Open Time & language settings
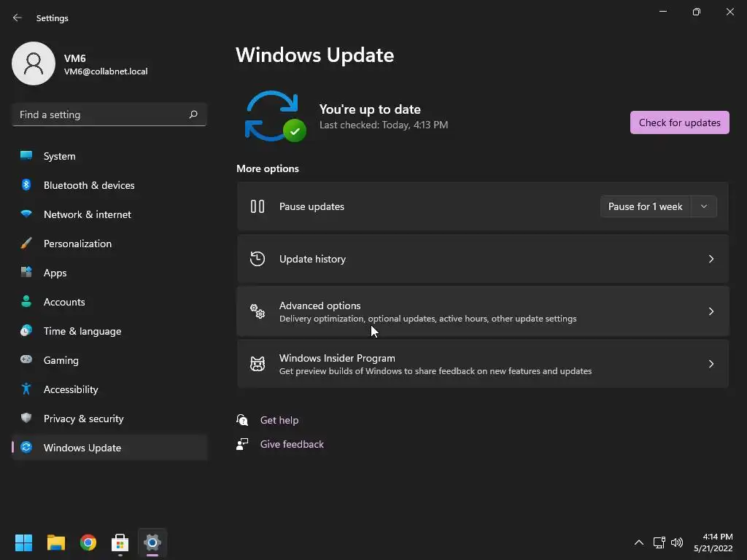This screenshot has width=747, height=560. tap(109, 331)
